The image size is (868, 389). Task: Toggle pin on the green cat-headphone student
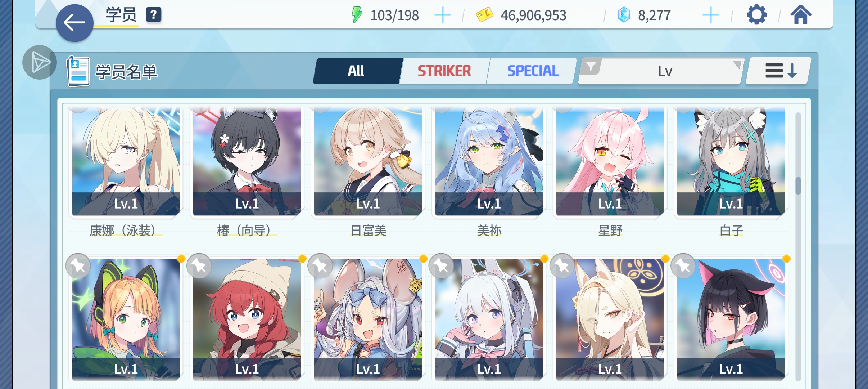pos(78,266)
